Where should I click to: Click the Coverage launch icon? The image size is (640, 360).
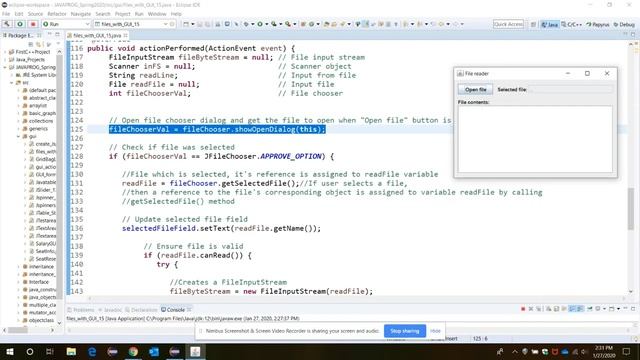[x=274, y=24]
